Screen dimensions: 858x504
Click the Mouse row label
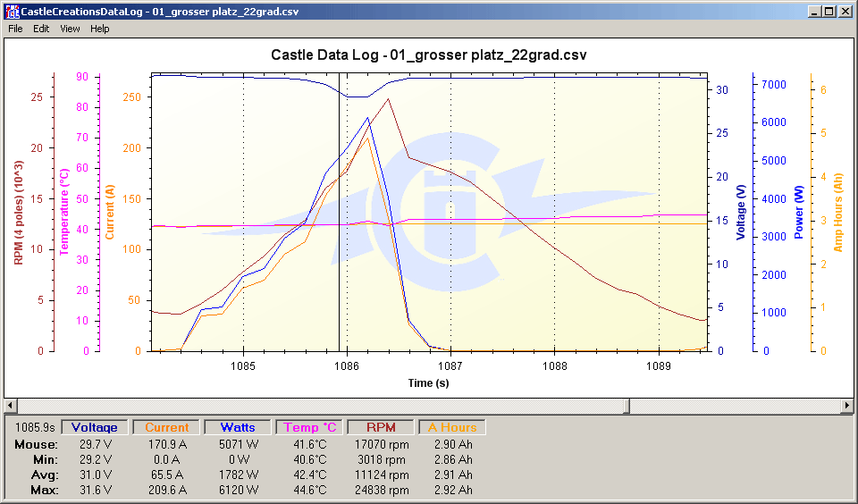[36, 444]
